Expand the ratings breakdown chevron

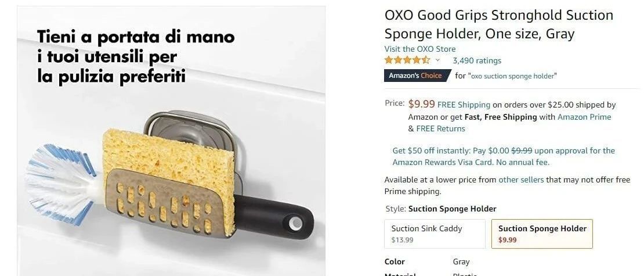tap(438, 60)
